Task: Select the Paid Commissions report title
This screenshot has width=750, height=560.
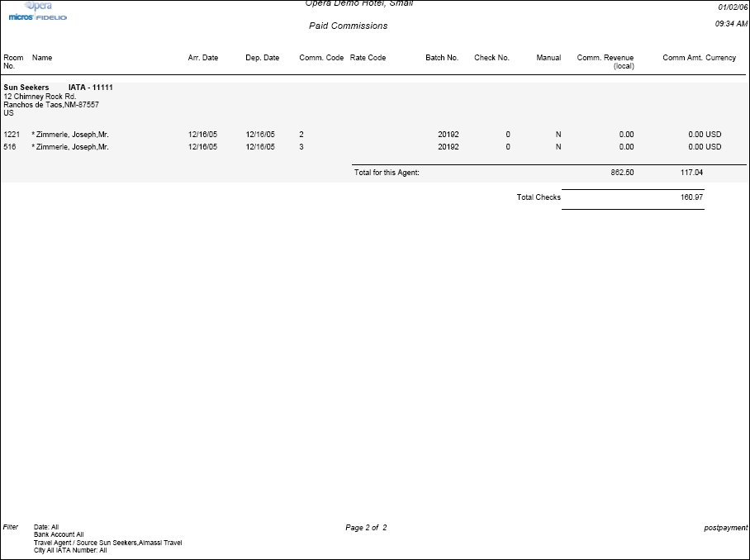Action: pyautogui.click(x=349, y=26)
